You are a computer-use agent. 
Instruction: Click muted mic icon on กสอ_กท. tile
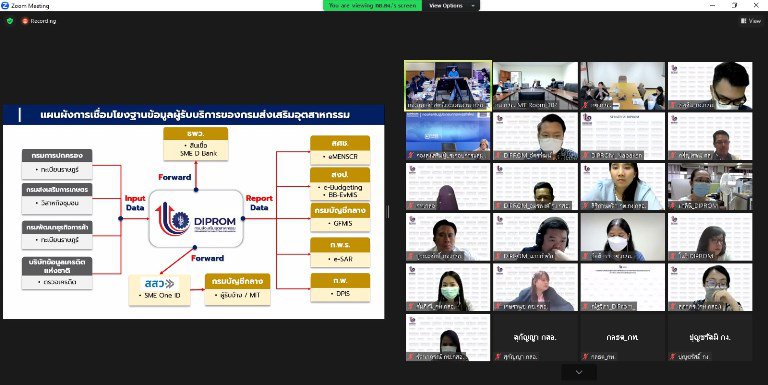click(585, 357)
